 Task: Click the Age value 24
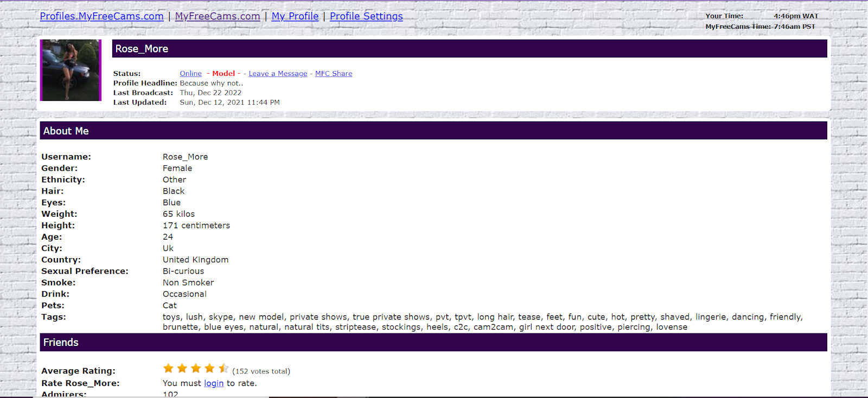pyautogui.click(x=168, y=237)
